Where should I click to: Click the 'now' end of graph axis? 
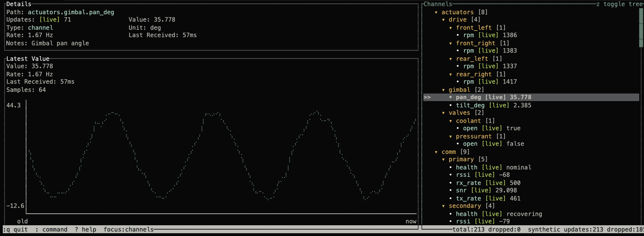coord(411,222)
